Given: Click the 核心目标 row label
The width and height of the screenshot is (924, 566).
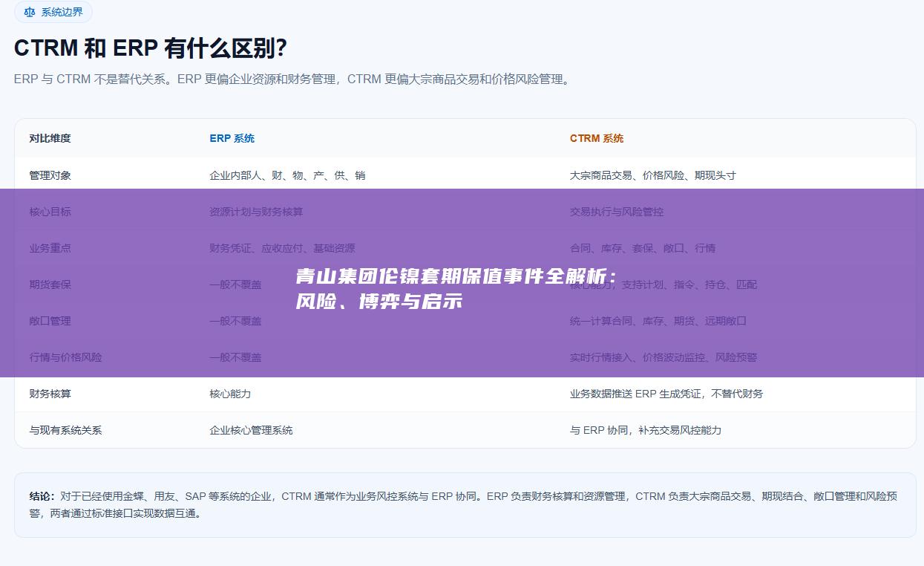Looking at the screenshot, I should 50,212.
